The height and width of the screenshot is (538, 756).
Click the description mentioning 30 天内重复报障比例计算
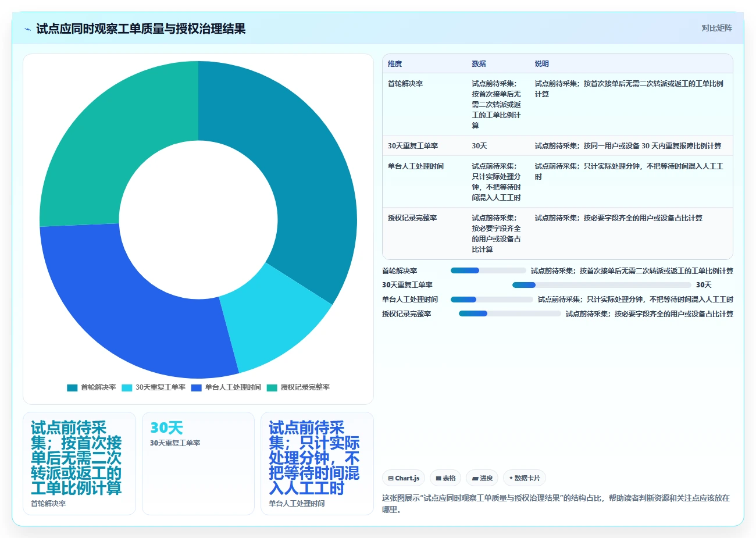(628, 146)
